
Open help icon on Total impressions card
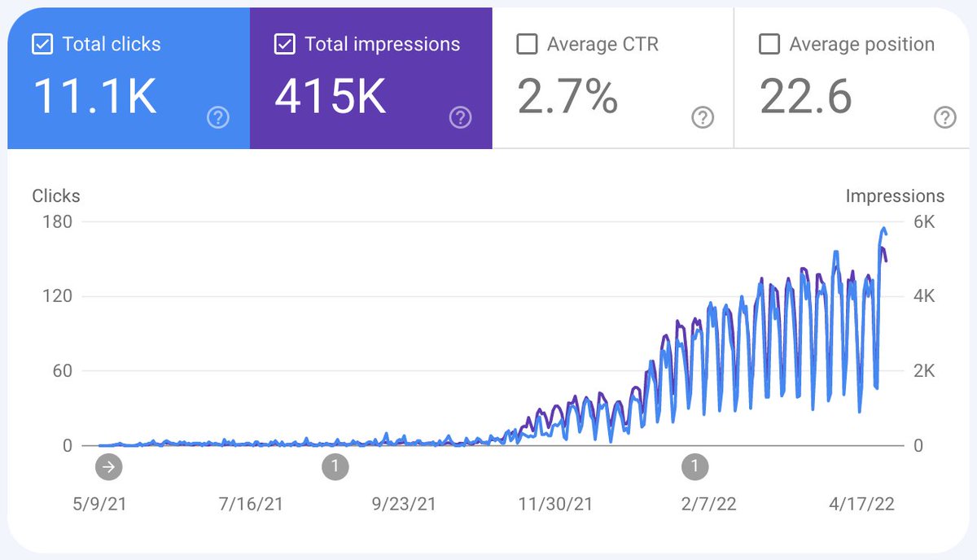point(460,118)
